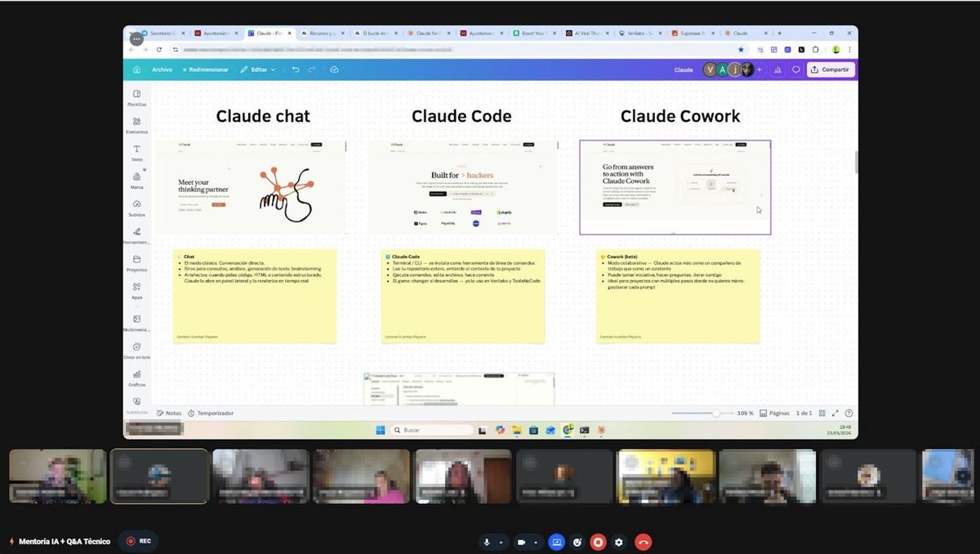Open the meeting settings gear
This screenshot has height=554, width=980.
tap(618, 542)
